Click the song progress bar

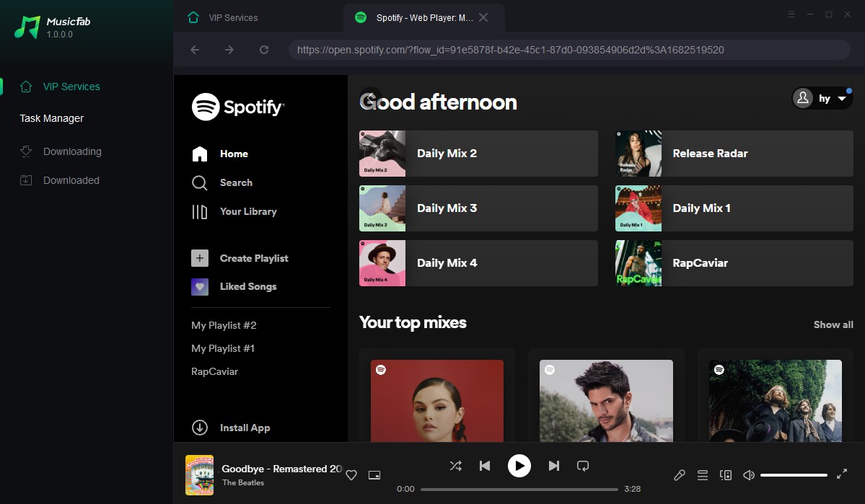coord(519,489)
